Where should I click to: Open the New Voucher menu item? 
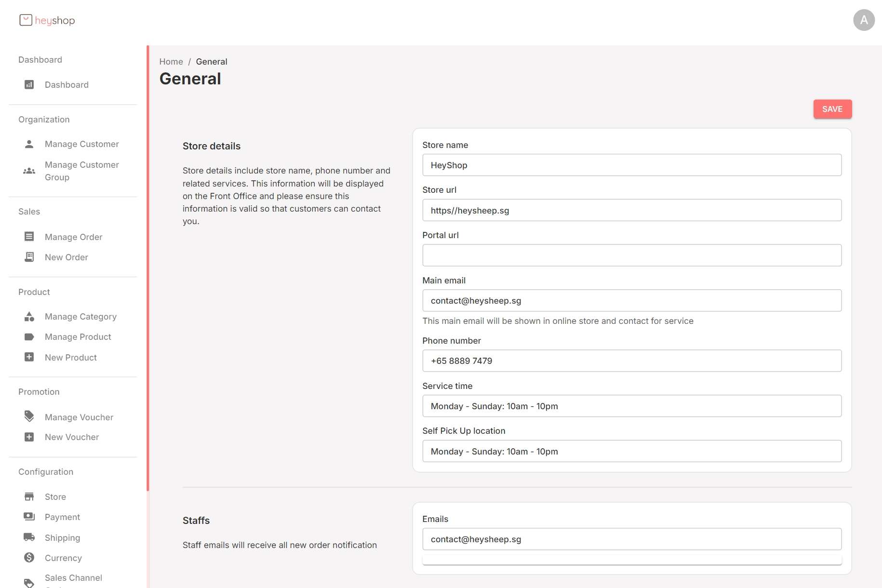point(71,437)
